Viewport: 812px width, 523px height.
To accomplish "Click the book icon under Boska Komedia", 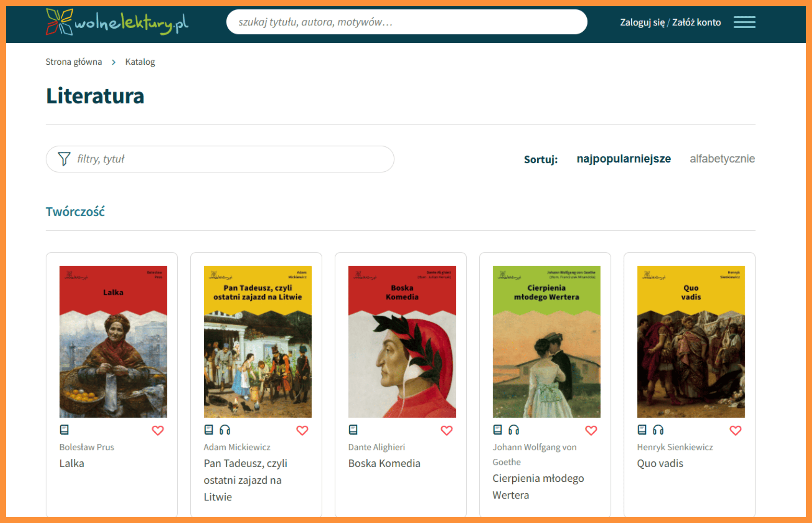I will pos(353,429).
